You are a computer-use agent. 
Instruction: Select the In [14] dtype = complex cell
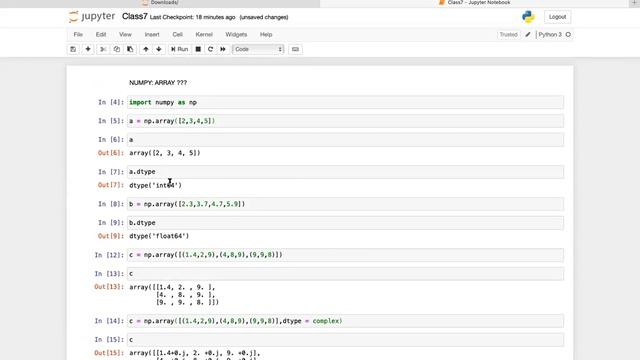[x=345, y=321]
